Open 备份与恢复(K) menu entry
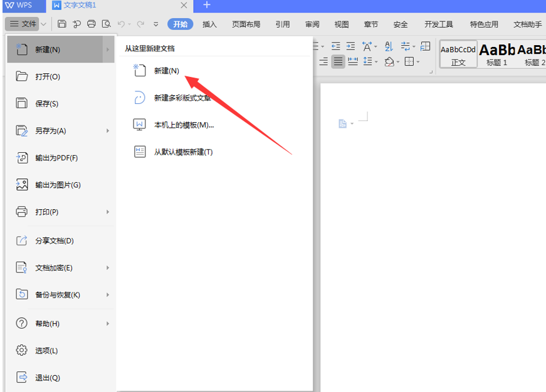Viewport: 546px width, 392px height. click(61, 294)
